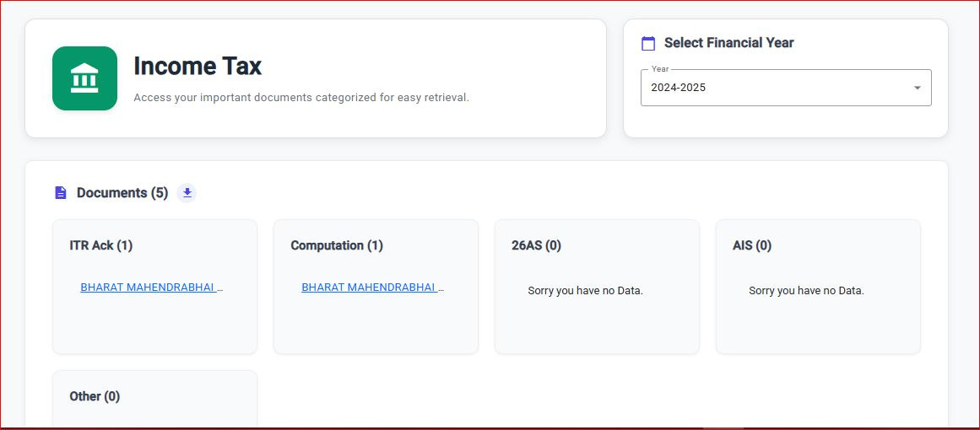The width and height of the screenshot is (980, 430).
Task: Click the green Income Tax bank icon
Action: [x=84, y=78]
